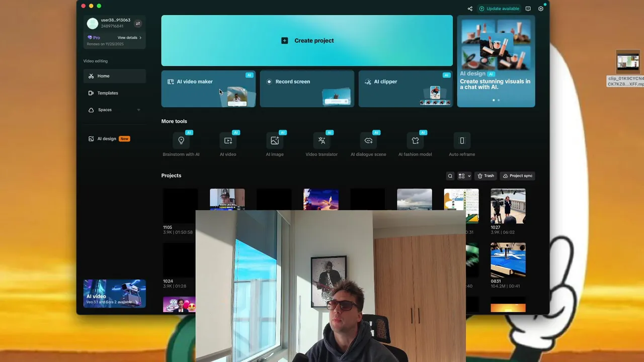Click the Create project button
The image size is (644, 362).
point(307,41)
